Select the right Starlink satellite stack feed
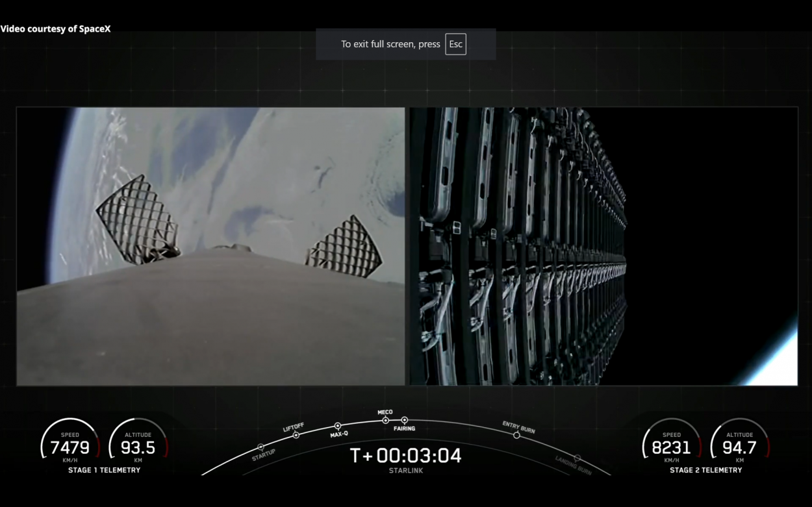This screenshot has height=507, width=812. [x=603, y=247]
